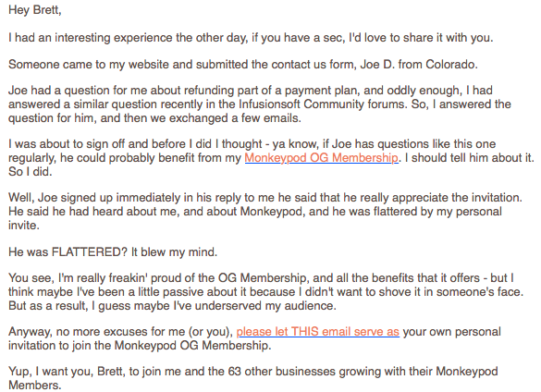Image resolution: width=541 pixels, height=392 pixels.
Task: Click the capitalized word 'FLATTERED?'
Action: pos(90,251)
